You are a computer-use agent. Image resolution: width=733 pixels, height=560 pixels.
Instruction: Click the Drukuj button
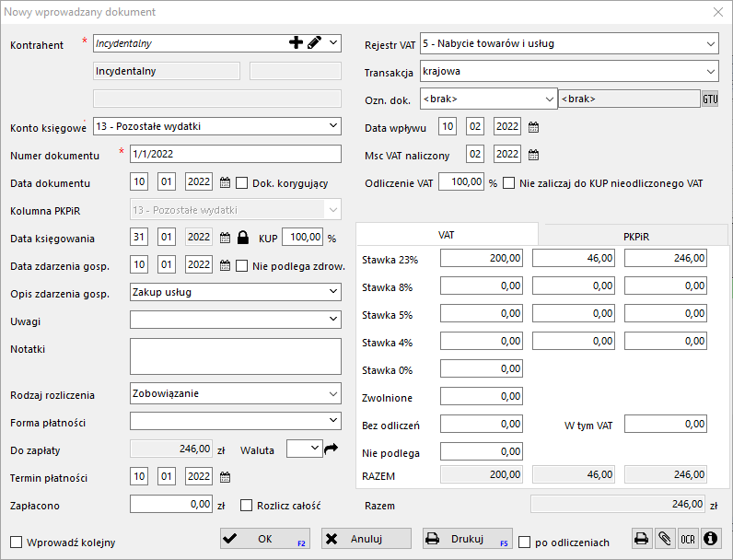click(x=468, y=539)
